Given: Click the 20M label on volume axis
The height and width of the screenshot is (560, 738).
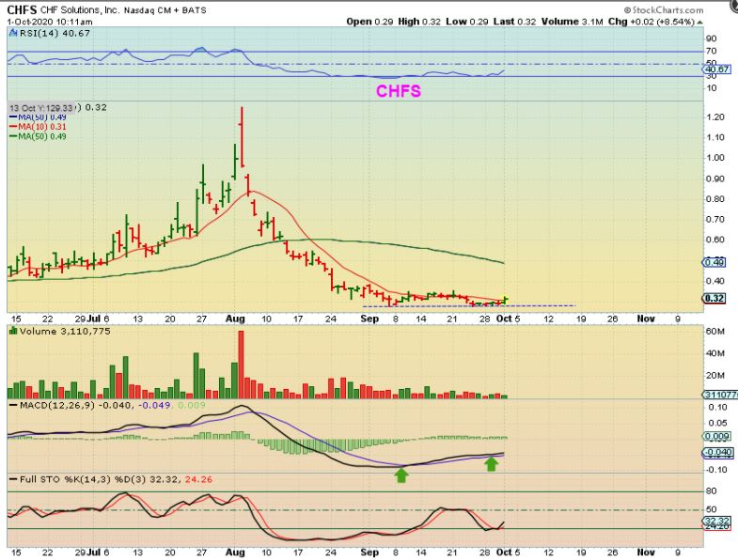Looking at the screenshot, I should (x=714, y=376).
